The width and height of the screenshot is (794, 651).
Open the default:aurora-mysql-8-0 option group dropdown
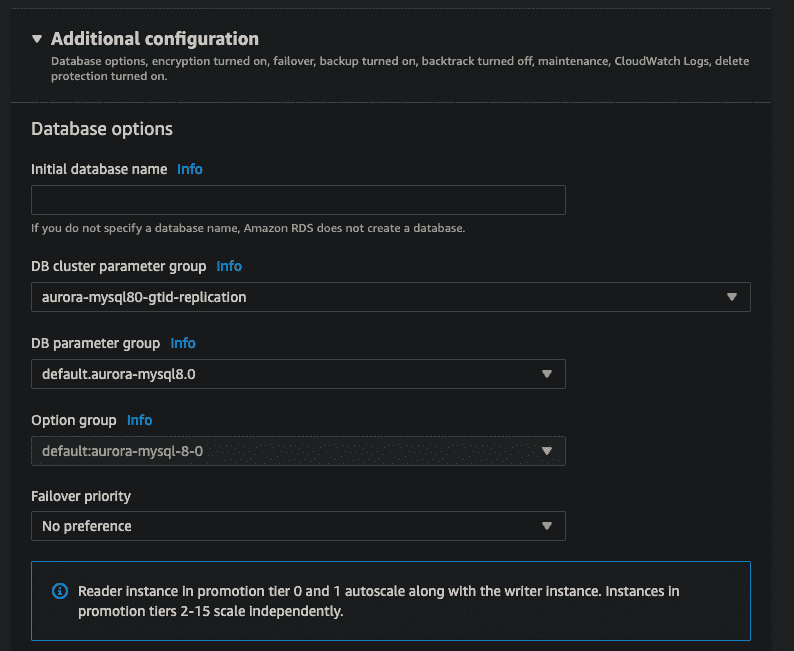click(298, 451)
